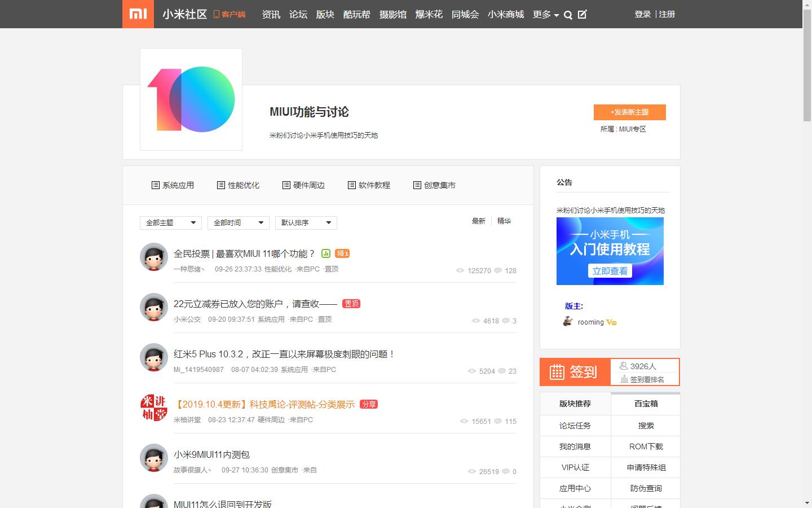812x508 pixels.
Task: Click 应用中心 in the toolbox grid
Action: (575, 488)
